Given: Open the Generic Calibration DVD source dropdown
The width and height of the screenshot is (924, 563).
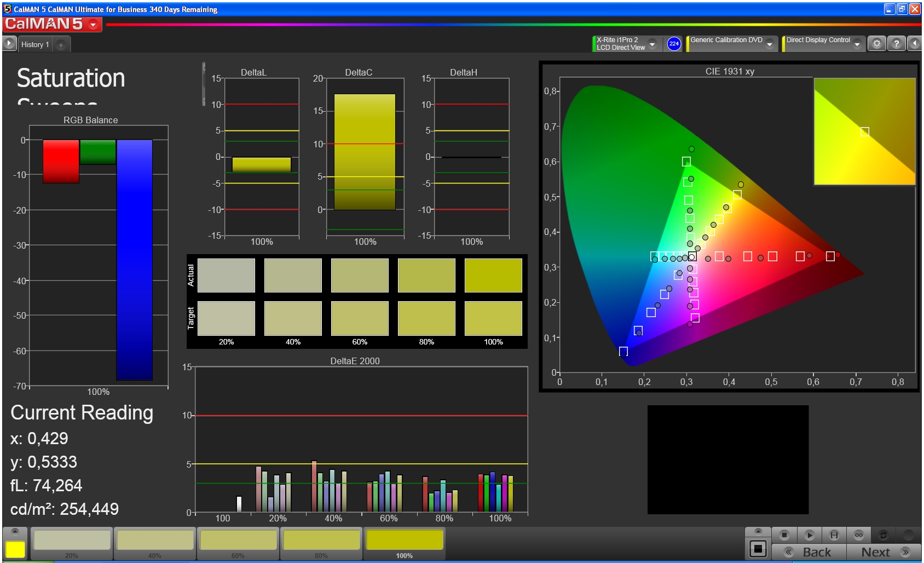Looking at the screenshot, I should click(770, 44).
